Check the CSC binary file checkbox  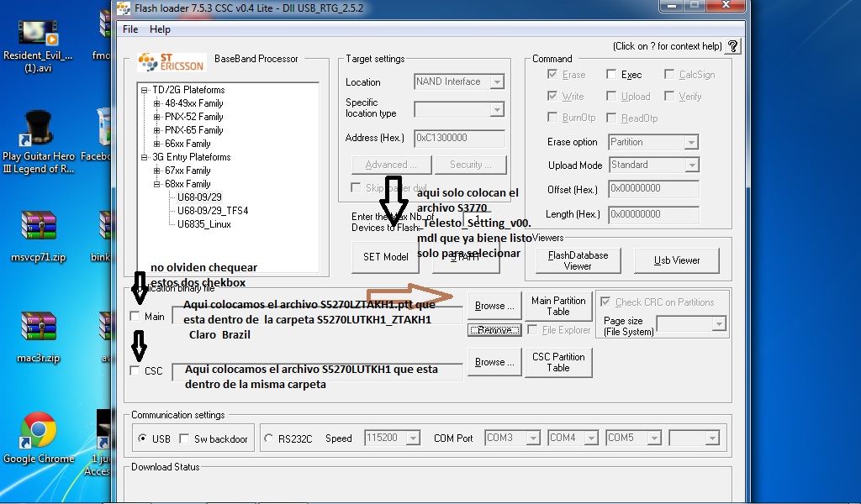click(x=135, y=370)
